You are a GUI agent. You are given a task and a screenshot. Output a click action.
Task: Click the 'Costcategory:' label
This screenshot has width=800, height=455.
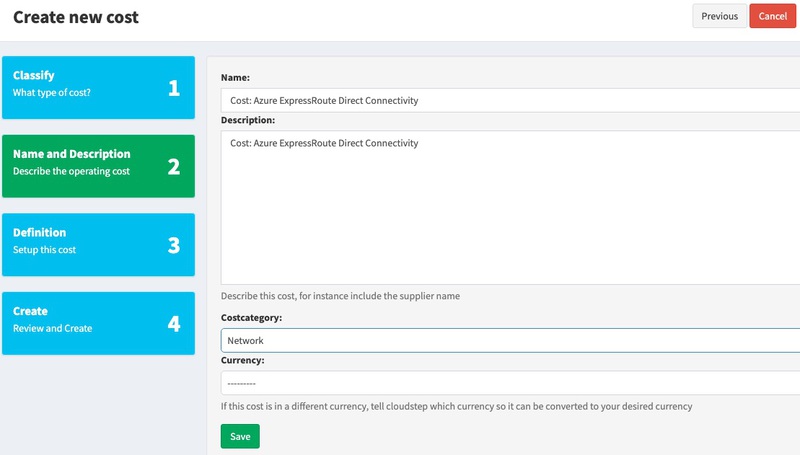coord(252,317)
